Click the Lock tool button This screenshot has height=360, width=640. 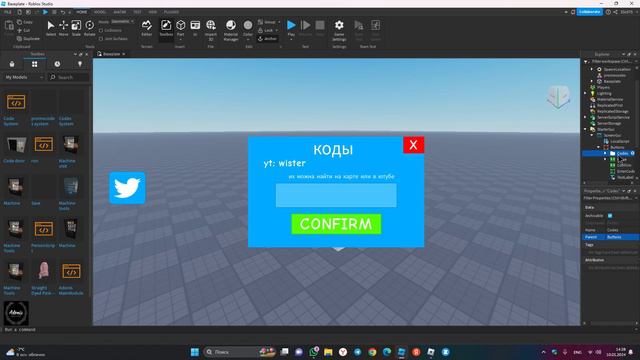coord(266,30)
